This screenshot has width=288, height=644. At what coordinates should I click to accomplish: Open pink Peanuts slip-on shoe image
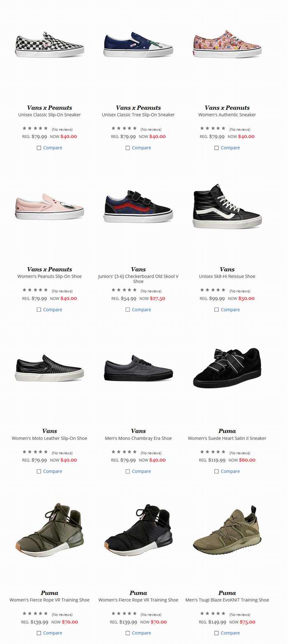point(49,206)
